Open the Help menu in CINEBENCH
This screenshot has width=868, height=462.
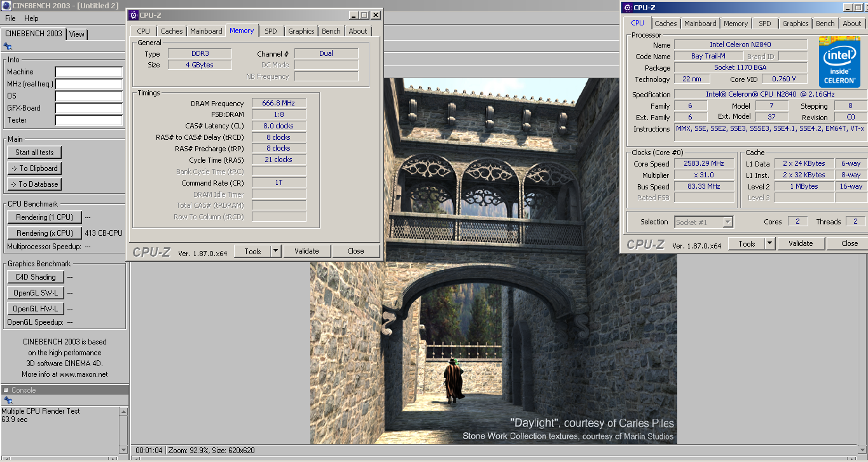point(31,18)
